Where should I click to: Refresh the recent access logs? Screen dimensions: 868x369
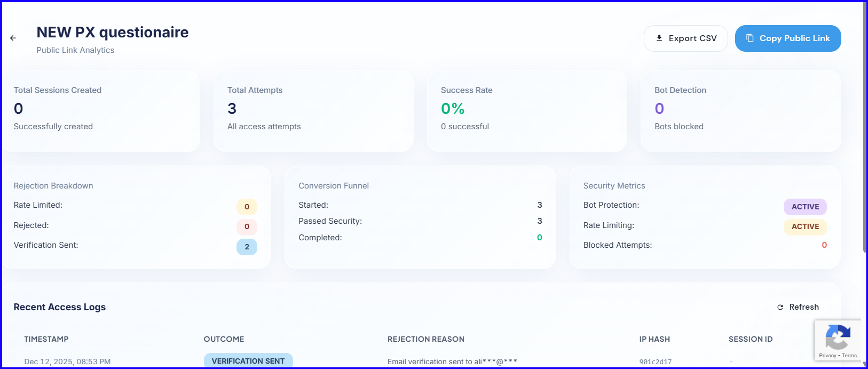(798, 307)
